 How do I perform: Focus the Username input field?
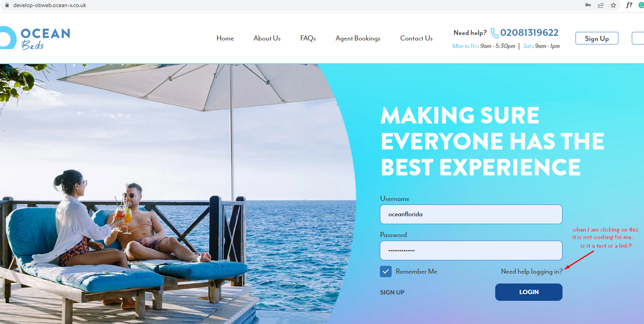471,214
